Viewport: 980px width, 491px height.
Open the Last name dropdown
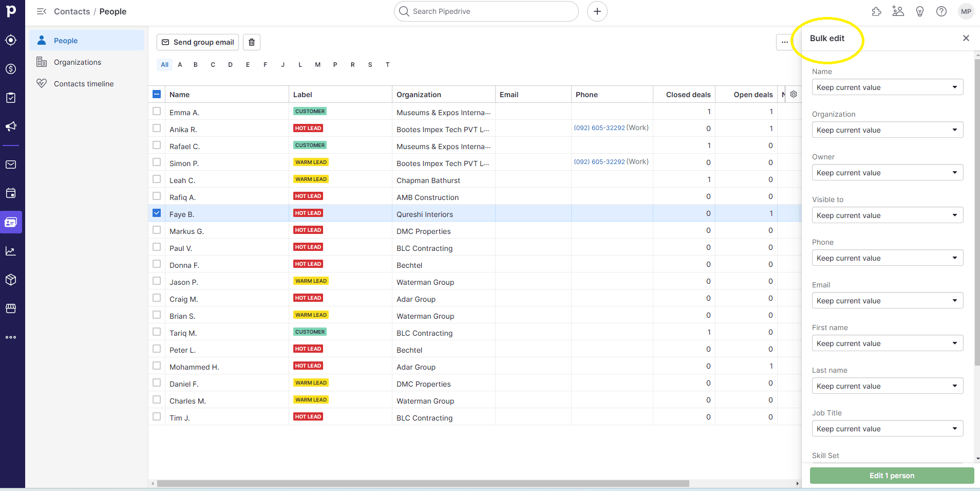coord(888,386)
